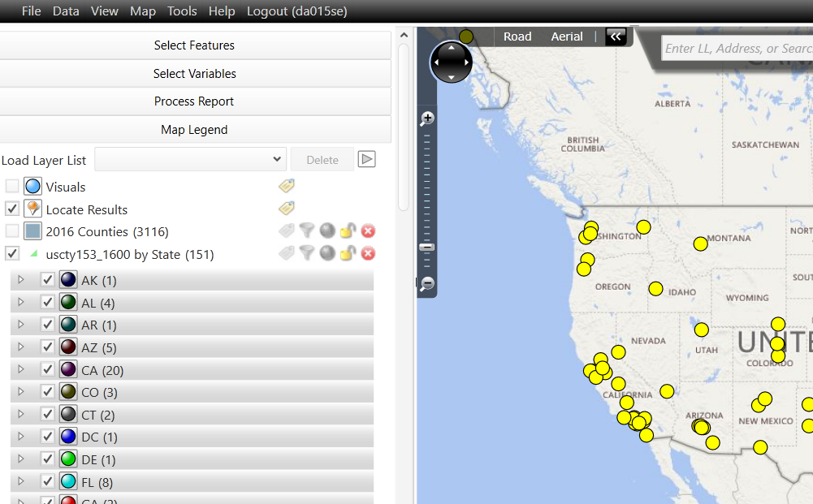Open the filter icon for 2016 Counties layer
Image resolution: width=813 pixels, height=504 pixels.
pos(306,230)
